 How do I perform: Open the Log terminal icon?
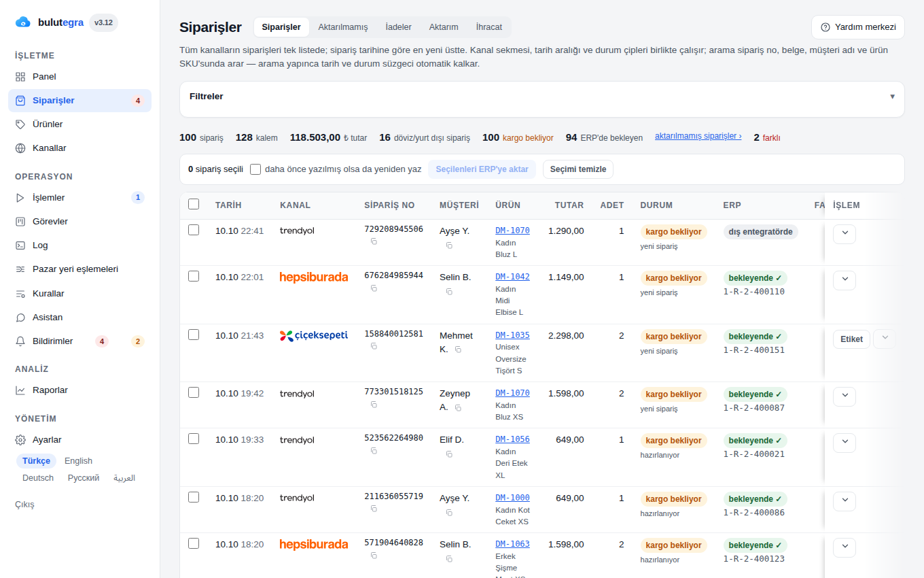coord(20,245)
